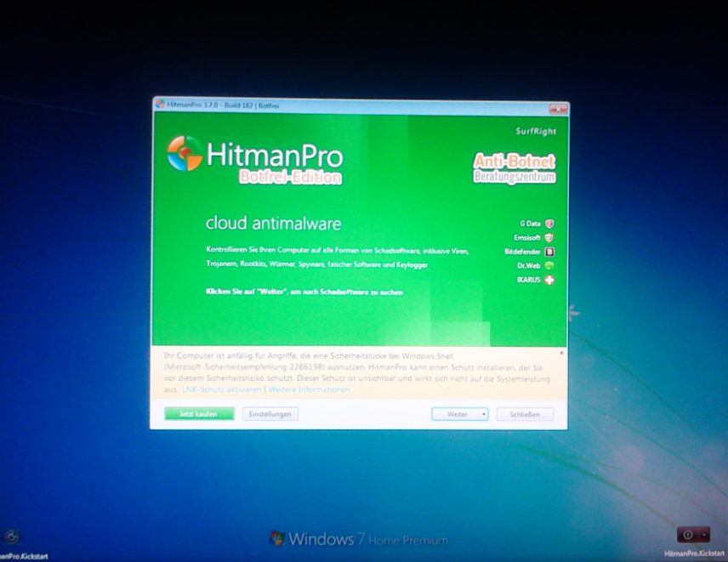Click the red power shutdown button
The height and width of the screenshot is (562, 728).
tap(688, 535)
